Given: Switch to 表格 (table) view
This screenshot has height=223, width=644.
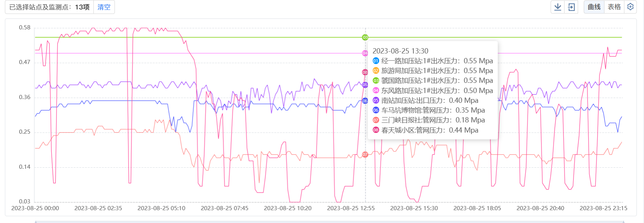Looking at the screenshot, I should click(614, 7).
